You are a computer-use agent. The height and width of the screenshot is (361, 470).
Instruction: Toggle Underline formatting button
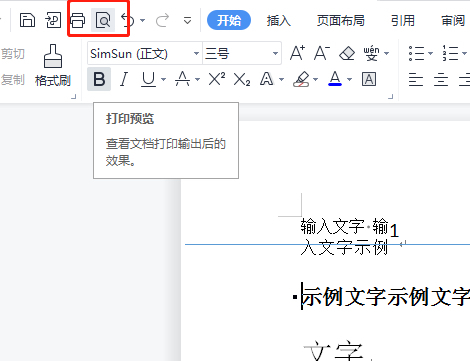(x=148, y=79)
